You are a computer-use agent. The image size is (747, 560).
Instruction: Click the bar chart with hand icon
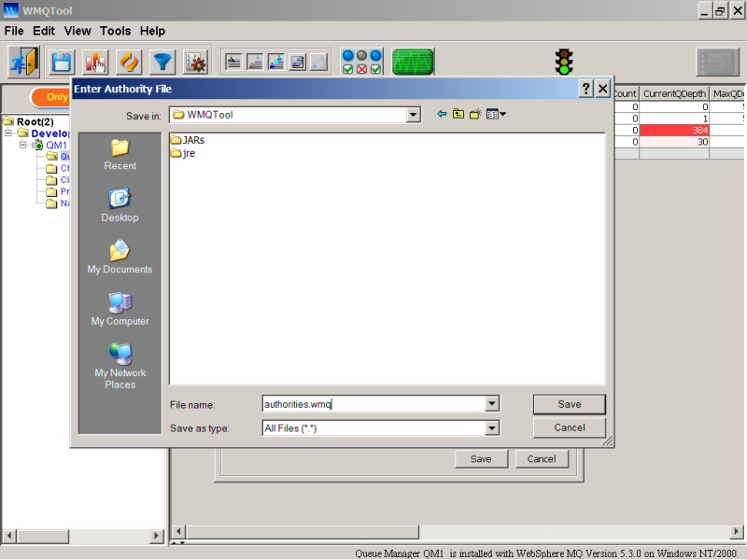pyautogui.click(x=95, y=63)
